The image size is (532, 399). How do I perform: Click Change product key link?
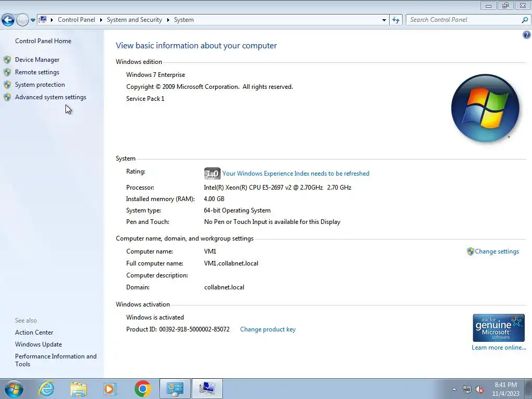(268, 329)
